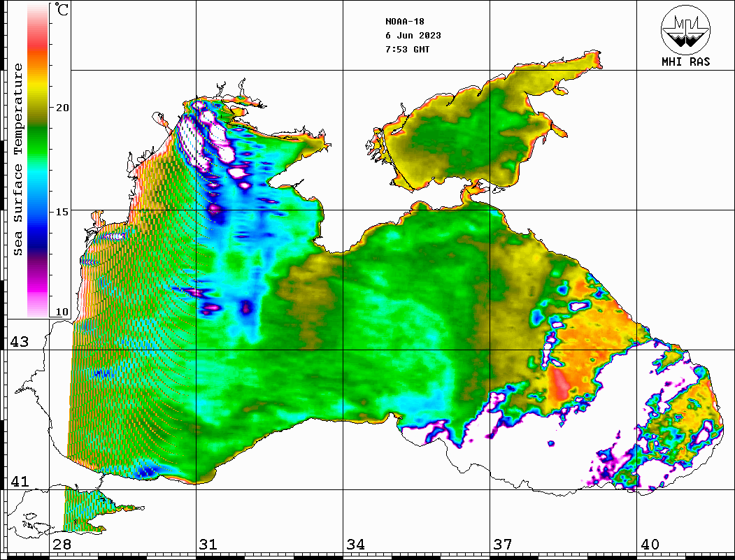
Task: Click longitude label '40'
Action: click(650, 544)
